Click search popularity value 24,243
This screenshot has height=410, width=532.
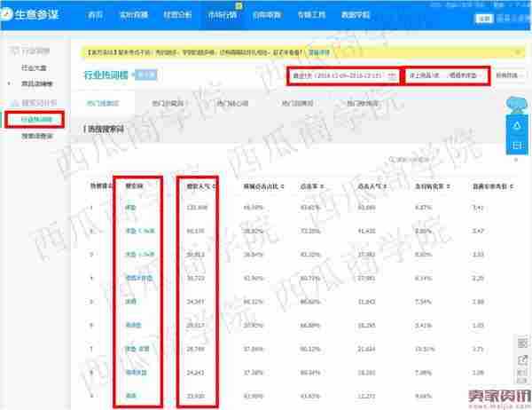195,373
